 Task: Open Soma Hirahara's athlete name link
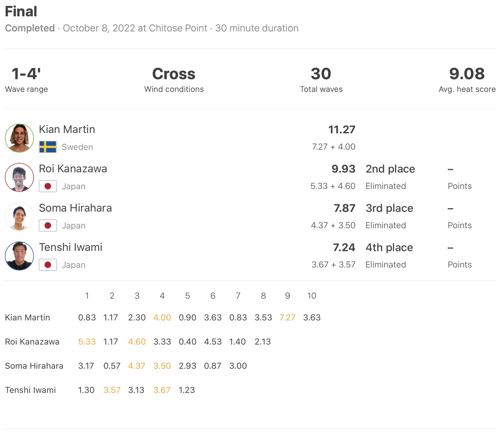75,208
